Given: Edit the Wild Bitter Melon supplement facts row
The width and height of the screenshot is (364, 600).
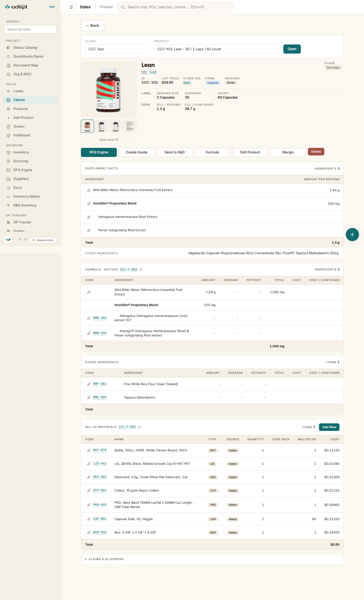Looking at the screenshot, I should [89, 190].
